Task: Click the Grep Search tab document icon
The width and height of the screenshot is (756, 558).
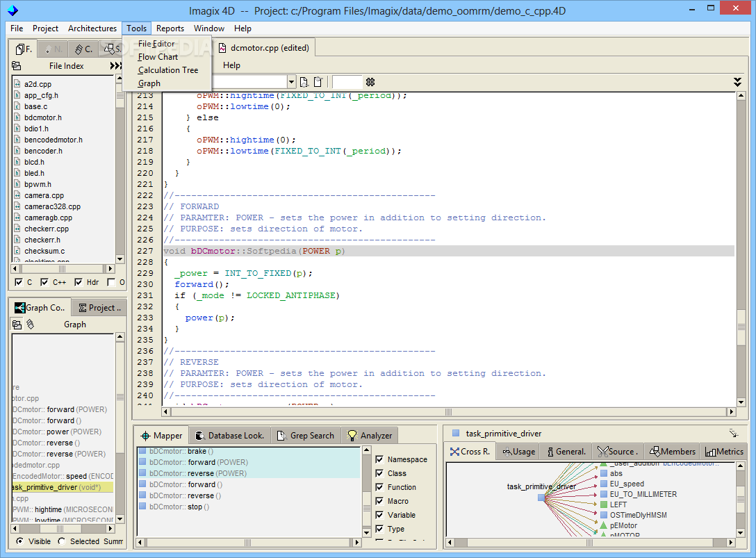Action: point(281,436)
